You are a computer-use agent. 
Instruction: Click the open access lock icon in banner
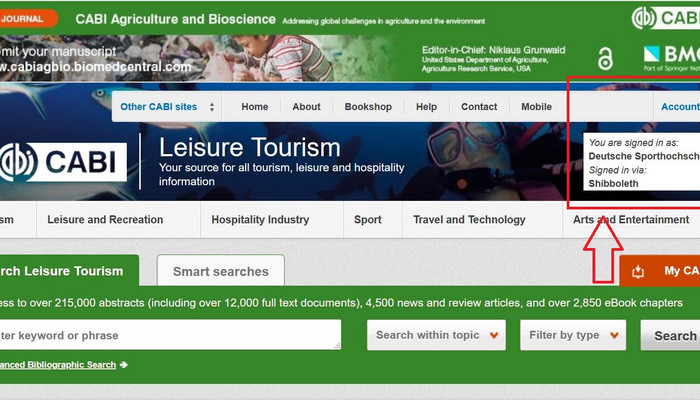605,58
